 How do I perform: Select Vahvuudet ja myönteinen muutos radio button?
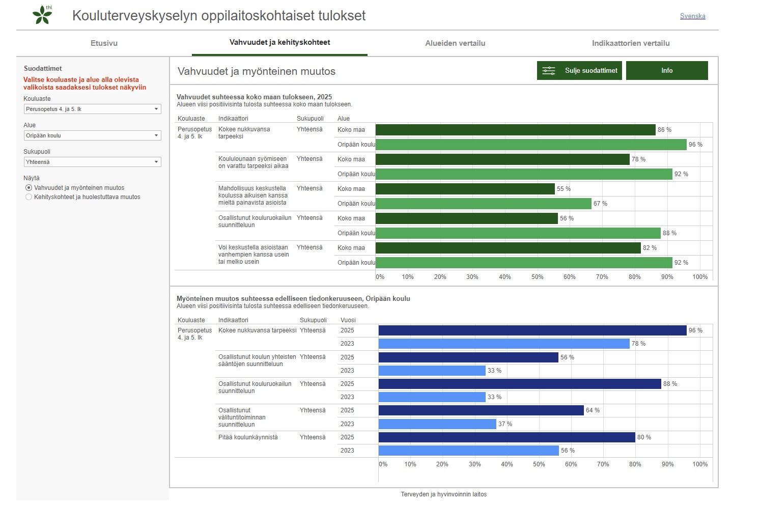[29, 188]
